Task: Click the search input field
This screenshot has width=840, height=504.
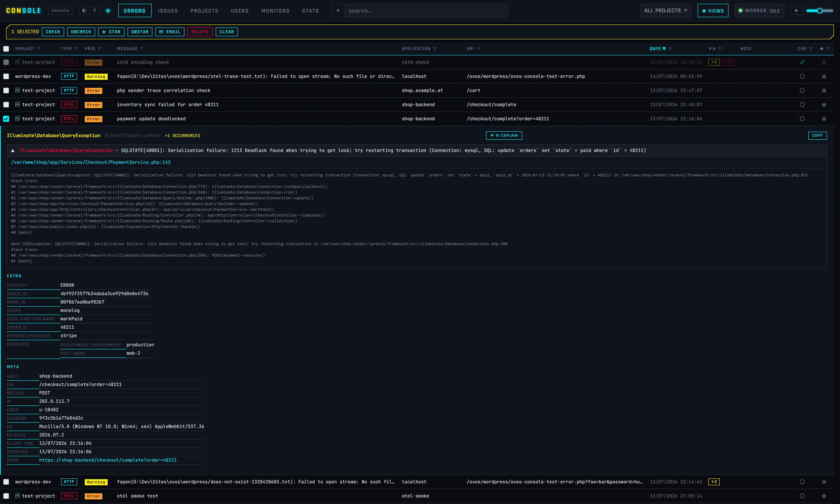Action: pos(426,10)
